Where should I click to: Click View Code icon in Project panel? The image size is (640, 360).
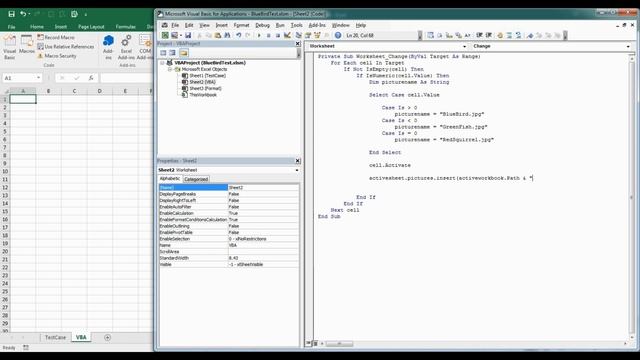(x=163, y=53)
